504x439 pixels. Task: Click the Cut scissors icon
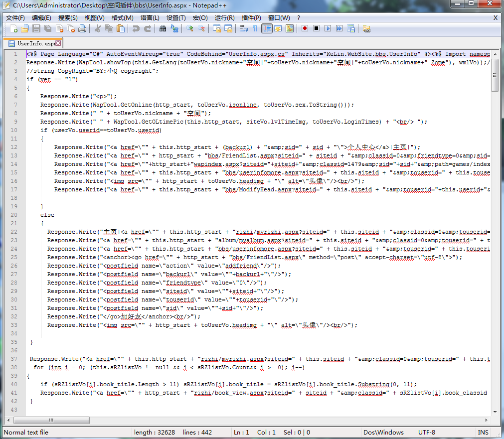coord(98,28)
